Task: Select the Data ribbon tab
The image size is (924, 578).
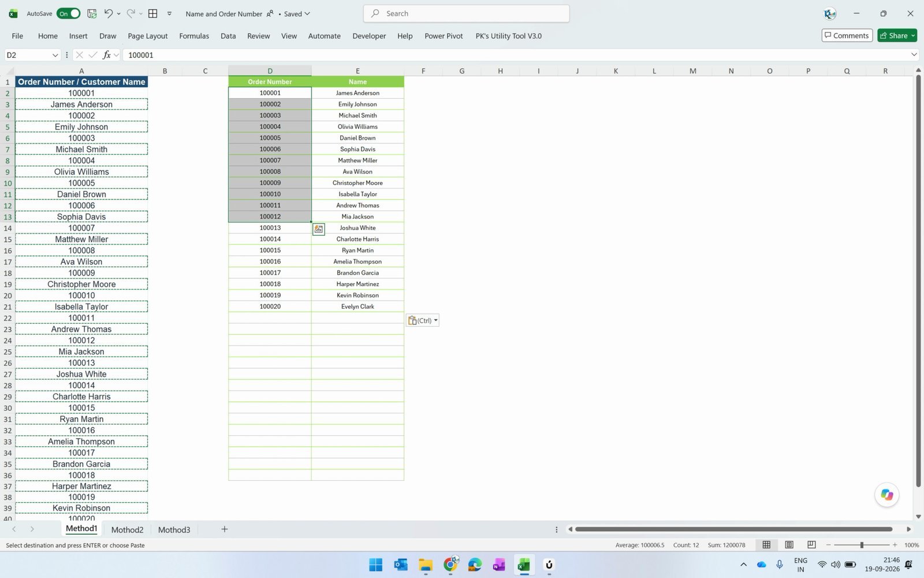Action: click(228, 36)
